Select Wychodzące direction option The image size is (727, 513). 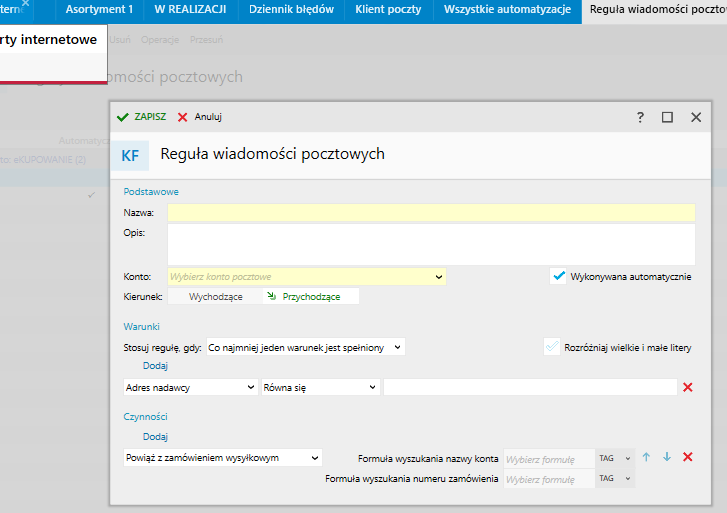coord(217,296)
